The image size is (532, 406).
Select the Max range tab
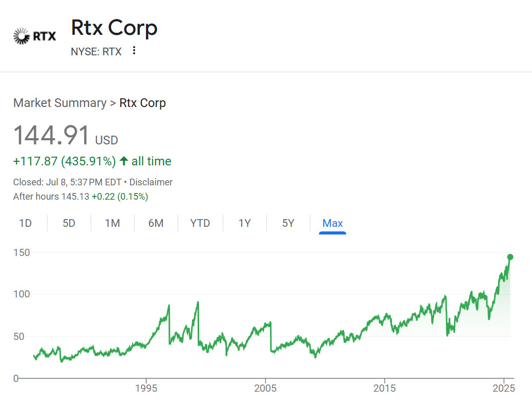point(332,223)
